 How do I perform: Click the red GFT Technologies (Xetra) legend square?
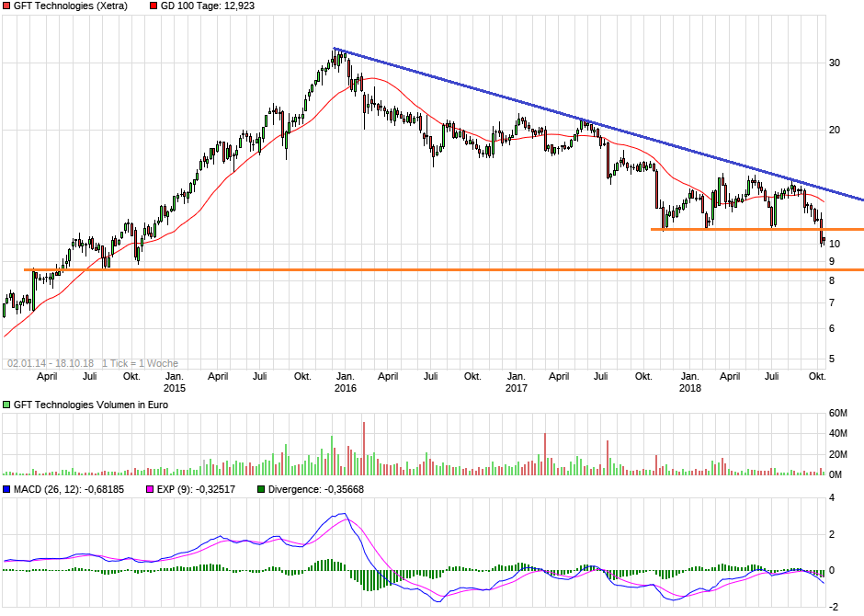tap(6, 6)
